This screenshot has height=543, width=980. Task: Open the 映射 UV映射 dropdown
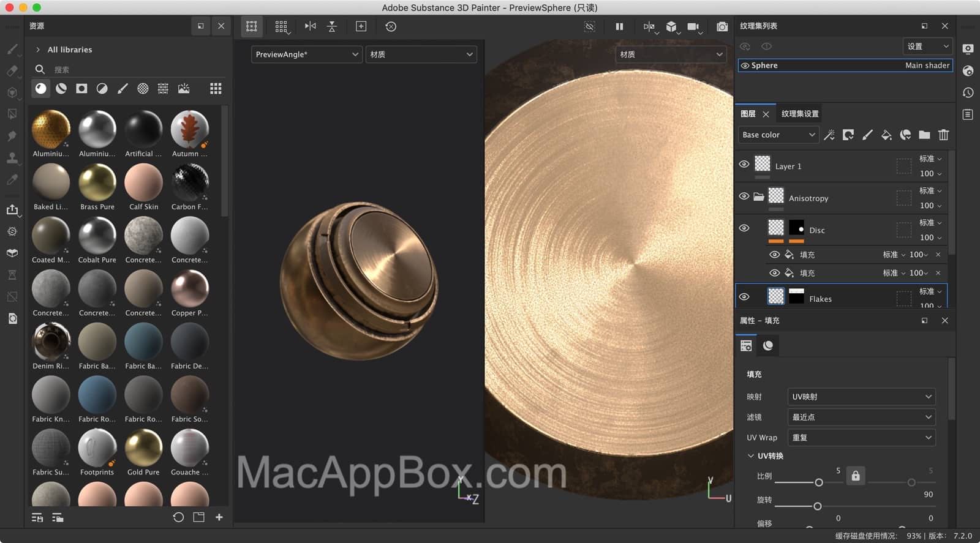(x=861, y=397)
